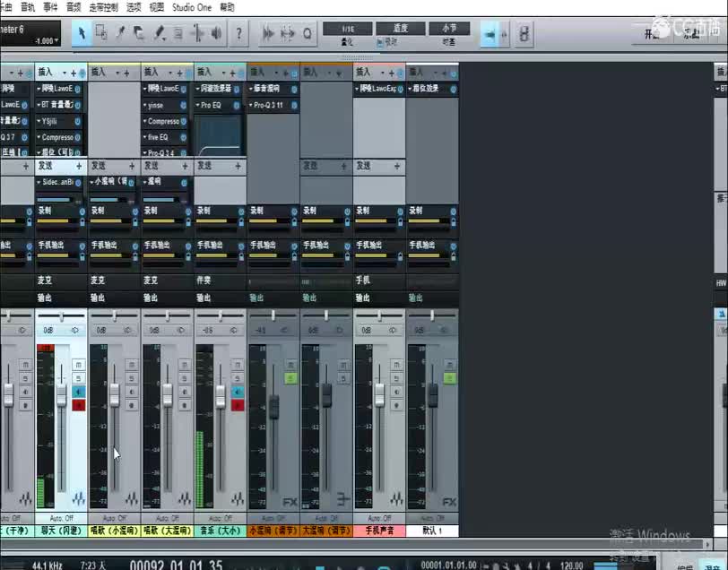Viewport: 728px width, 570px height.
Task: Click the 音乐（大小） volume fader
Action: click(221, 396)
